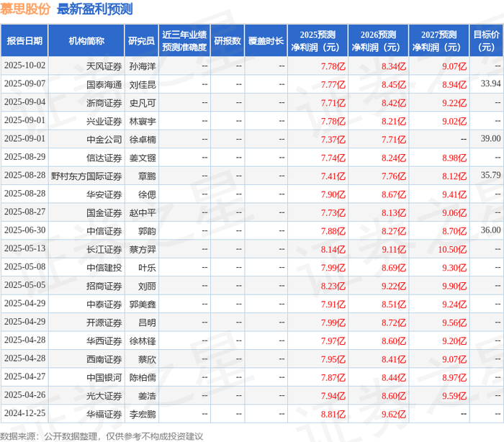Click the 研报数 column header
This screenshot has width=504, height=442.
tap(228, 41)
